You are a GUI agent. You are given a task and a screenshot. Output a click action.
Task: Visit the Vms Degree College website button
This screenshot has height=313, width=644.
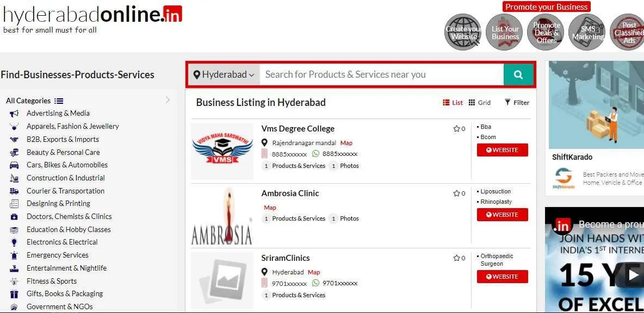[502, 150]
